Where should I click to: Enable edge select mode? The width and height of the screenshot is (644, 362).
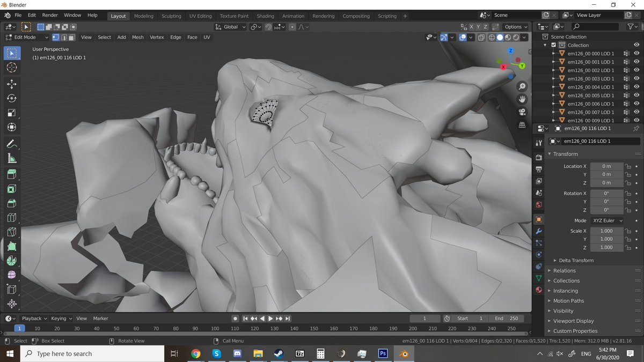(x=63, y=37)
